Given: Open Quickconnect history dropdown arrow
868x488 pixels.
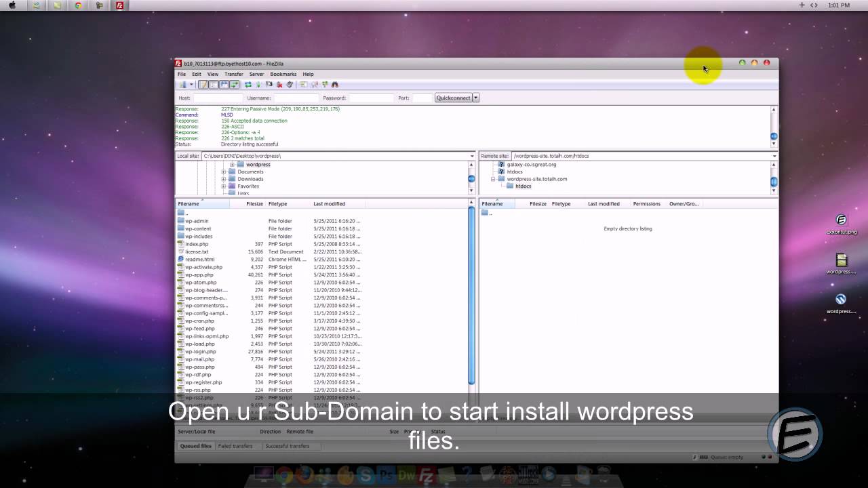Looking at the screenshot, I should coord(476,98).
